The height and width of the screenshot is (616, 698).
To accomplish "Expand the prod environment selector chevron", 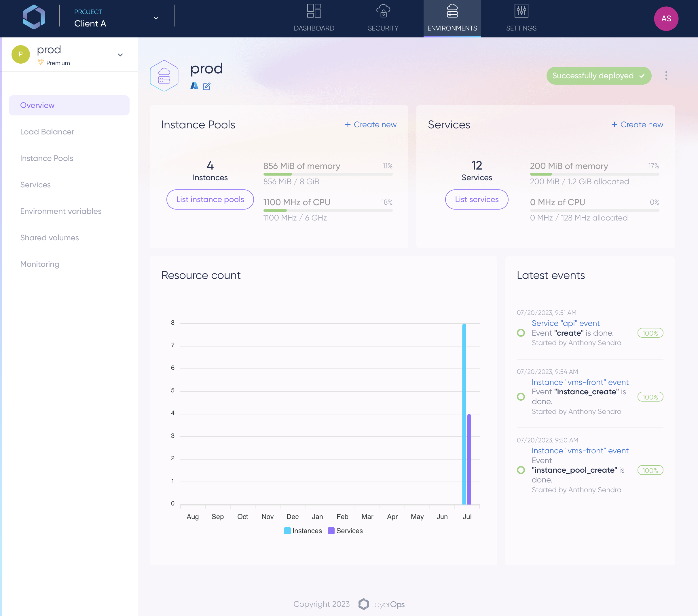I will (120, 55).
